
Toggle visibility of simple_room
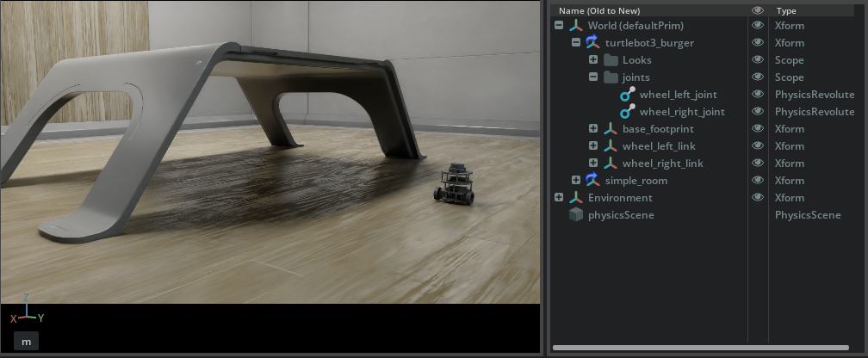coord(758,181)
